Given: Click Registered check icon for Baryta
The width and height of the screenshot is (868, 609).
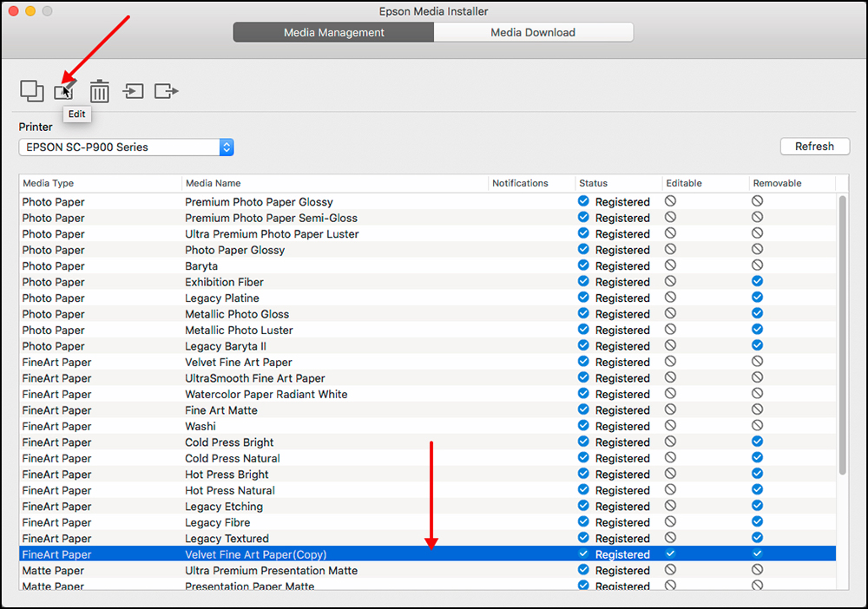Looking at the screenshot, I should 583,265.
